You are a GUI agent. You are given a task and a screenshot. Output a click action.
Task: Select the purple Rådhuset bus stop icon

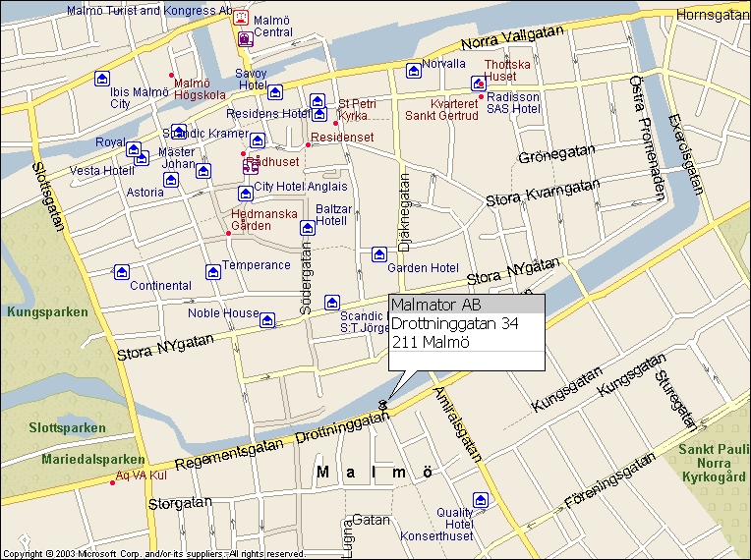(x=251, y=167)
